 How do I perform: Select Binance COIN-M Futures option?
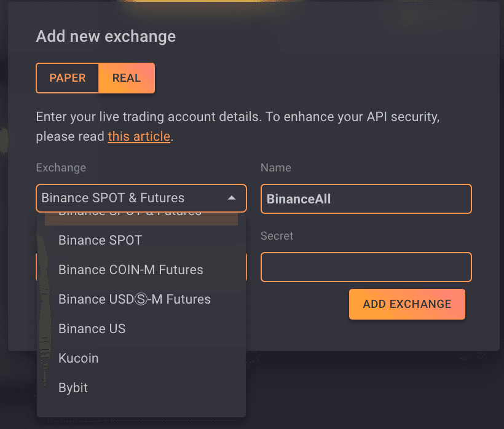tap(130, 270)
